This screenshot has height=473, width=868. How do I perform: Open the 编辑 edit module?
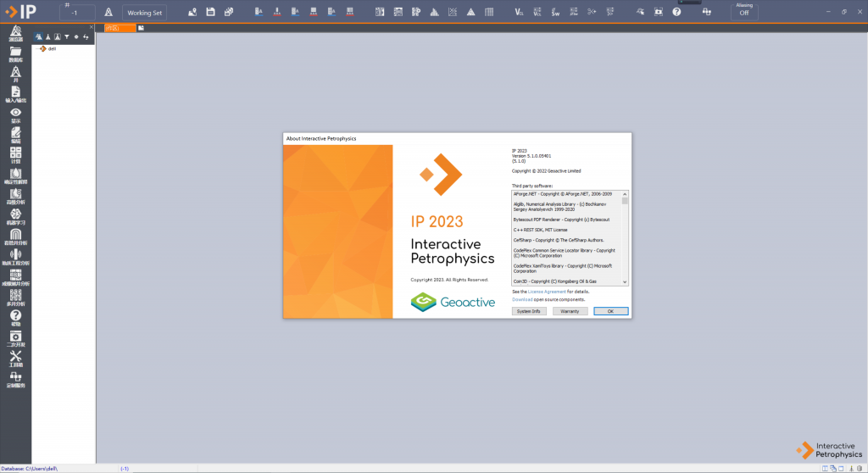(x=15, y=135)
